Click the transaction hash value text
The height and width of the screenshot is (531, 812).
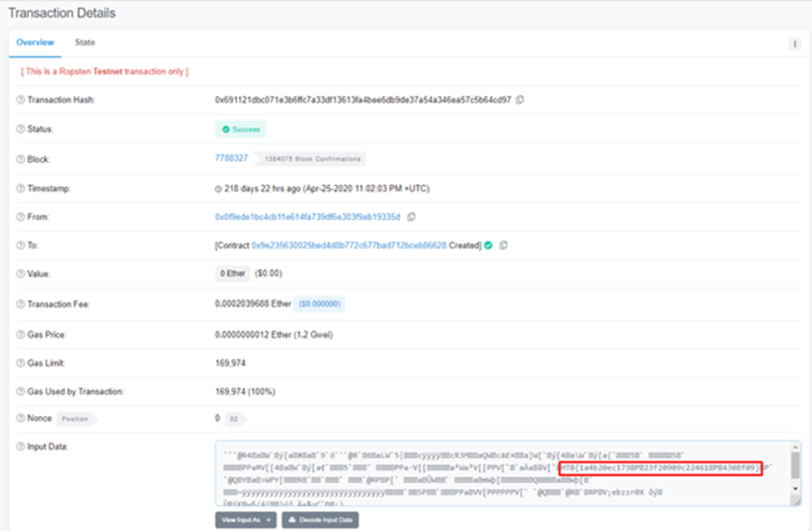point(363,99)
